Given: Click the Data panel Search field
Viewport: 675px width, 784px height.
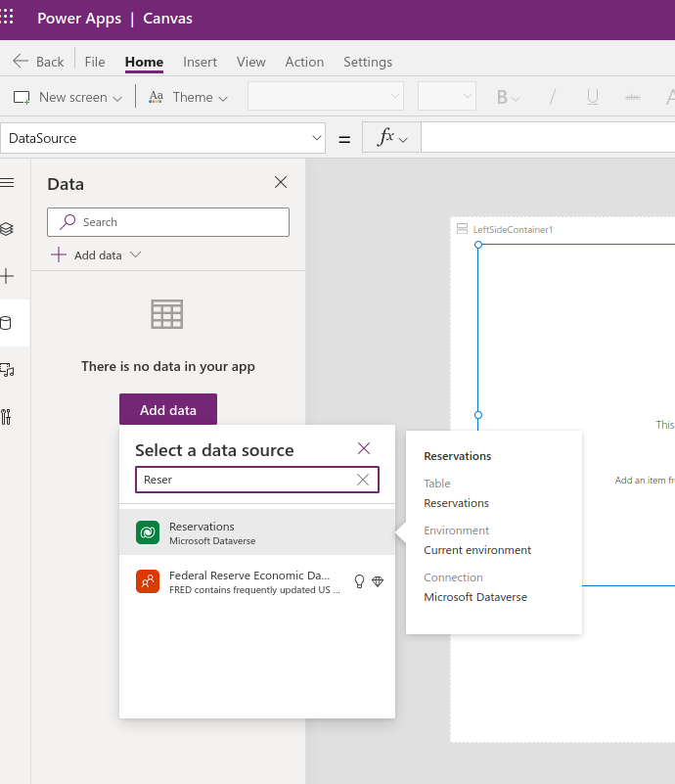Looking at the screenshot, I should click(x=168, y=222).
